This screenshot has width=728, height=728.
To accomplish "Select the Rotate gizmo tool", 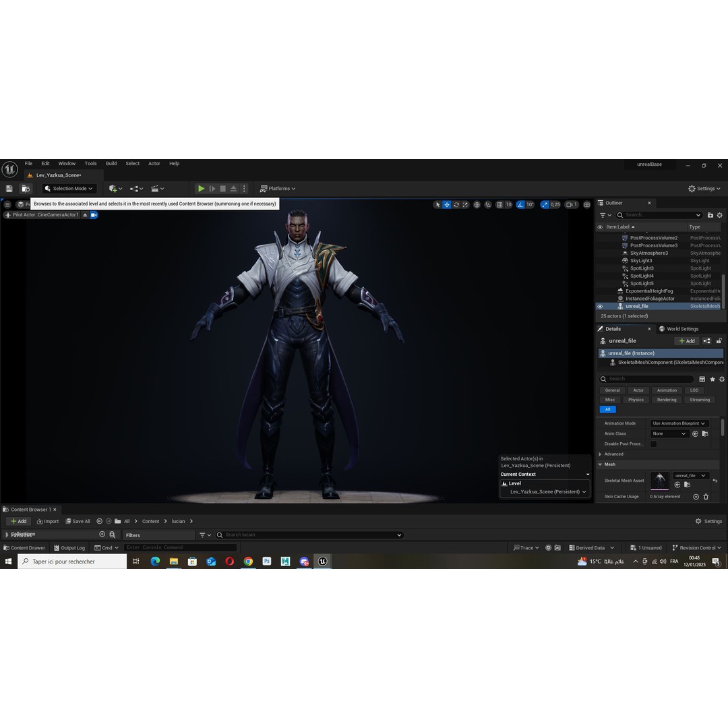I will (456, 204).
